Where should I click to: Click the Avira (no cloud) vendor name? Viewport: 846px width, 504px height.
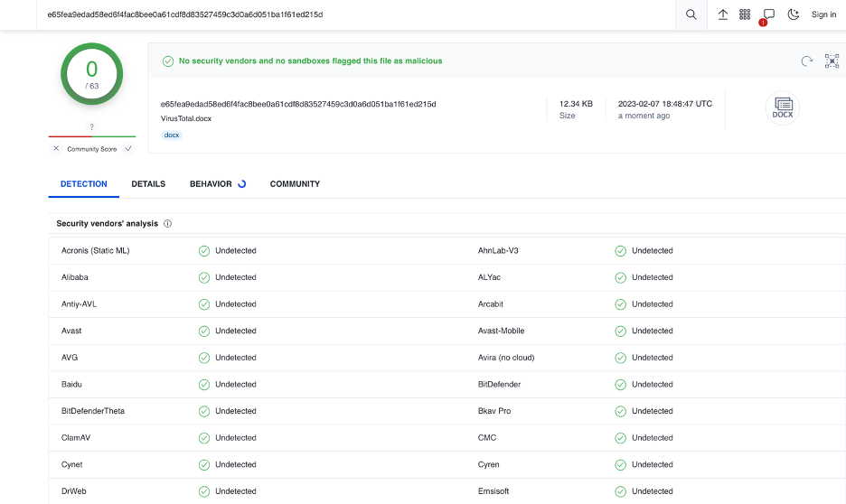506,358
